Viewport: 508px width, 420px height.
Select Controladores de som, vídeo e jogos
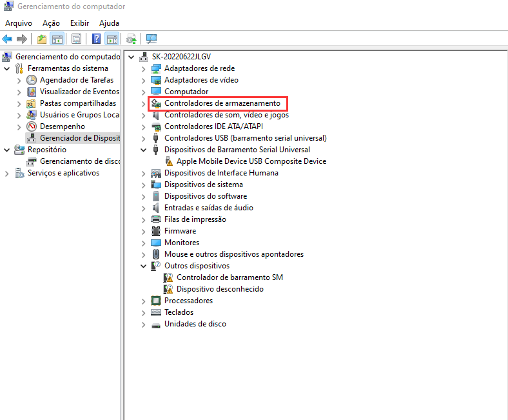coord(226,115)
